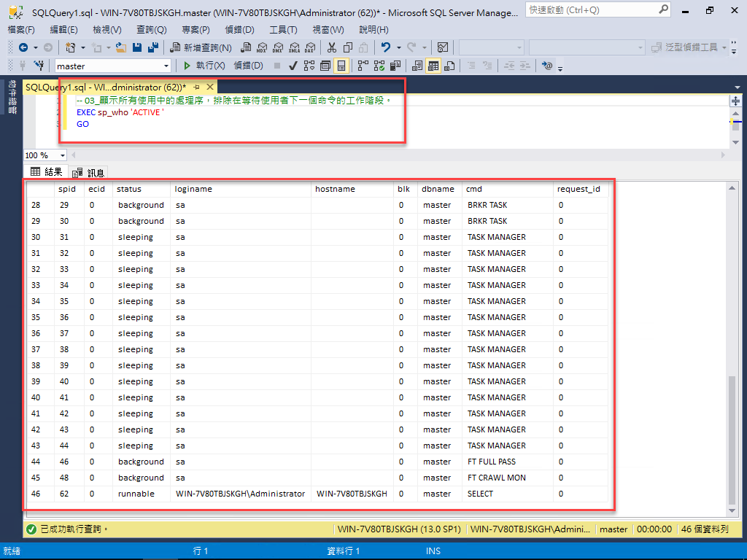Screen dimensions: 747x560
Task: Click the Undo arrow icon
Action: coord(386,47)
